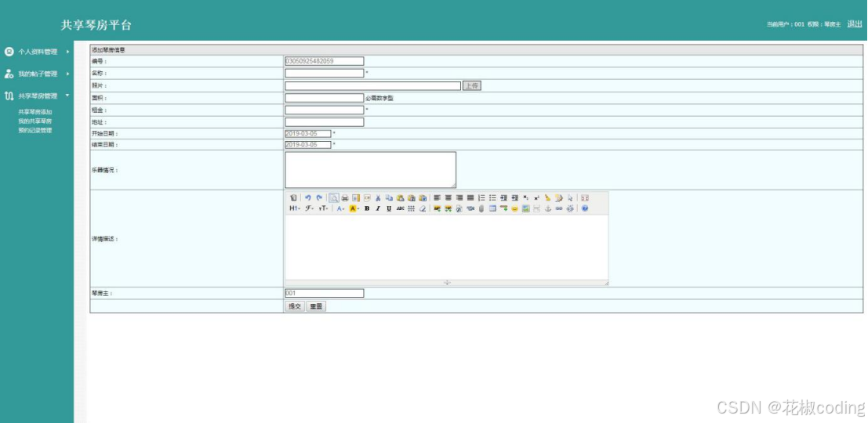Screen dimensions: 868x423
Task: Open the yellow highlight color dropdown
Action: tap(354, 208)
